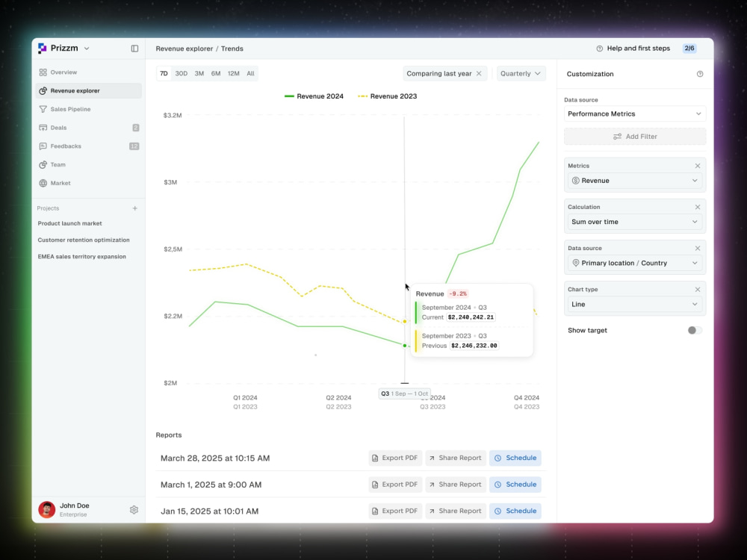The height and width of the screenshot is (560, 747).
Task: Remove the Data source card with X
Action: pos(698,248)
